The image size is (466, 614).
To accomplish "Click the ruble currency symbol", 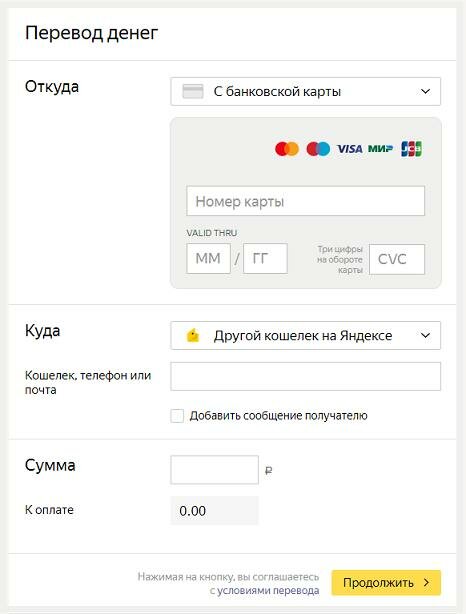I will tap(268, 470).
